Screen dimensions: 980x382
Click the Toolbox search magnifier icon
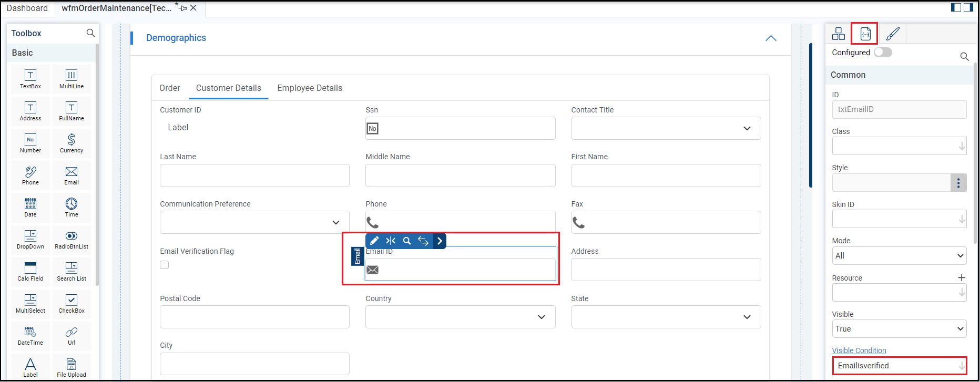[x=90, y=33]
